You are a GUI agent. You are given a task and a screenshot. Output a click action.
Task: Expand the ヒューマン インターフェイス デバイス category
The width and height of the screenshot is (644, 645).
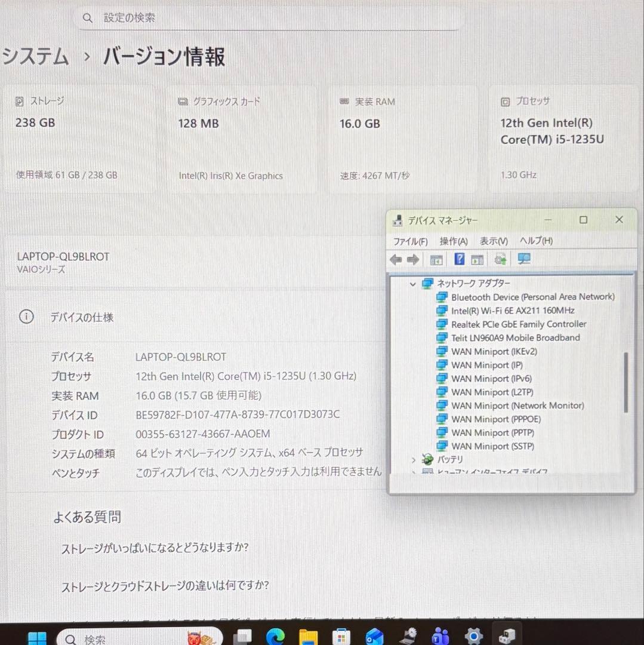click(412, 472)
